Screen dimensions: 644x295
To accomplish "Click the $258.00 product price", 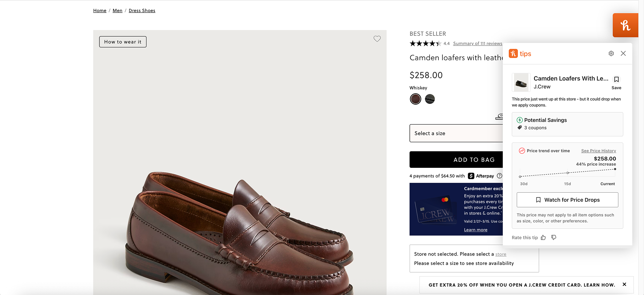I will pos(426,75).
